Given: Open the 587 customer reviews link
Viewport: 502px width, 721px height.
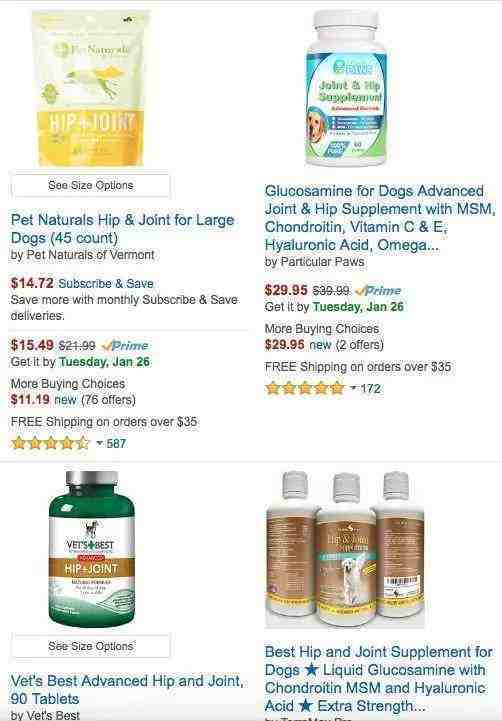Looking at the screenshot, I should point(116,444).
